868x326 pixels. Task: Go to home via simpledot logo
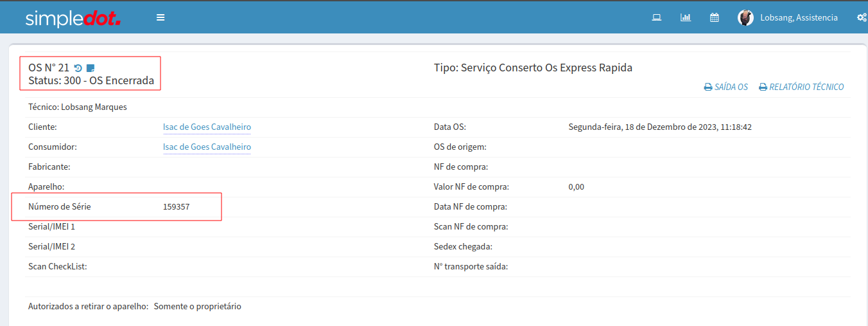point(73,18)
